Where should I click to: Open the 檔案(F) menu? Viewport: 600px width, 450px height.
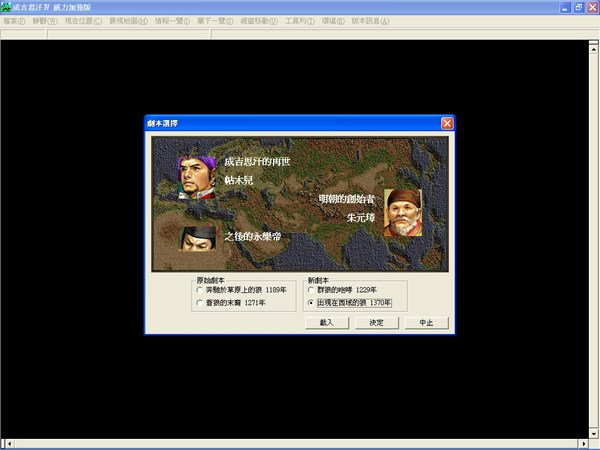[x=15, y=21]
